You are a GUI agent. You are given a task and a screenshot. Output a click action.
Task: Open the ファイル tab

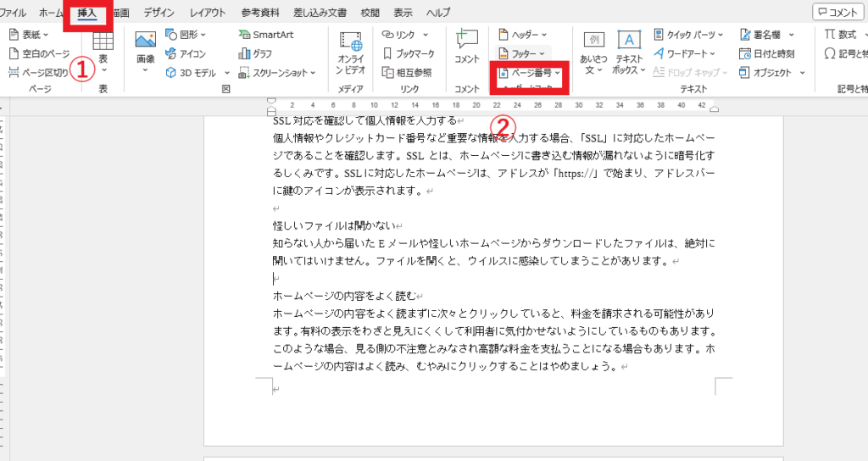pos(13,12)
